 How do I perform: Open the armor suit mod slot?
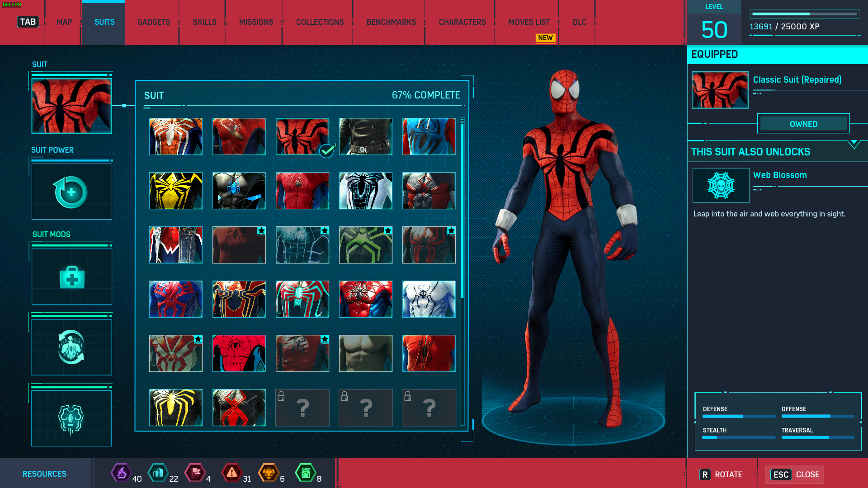point(71,418)
